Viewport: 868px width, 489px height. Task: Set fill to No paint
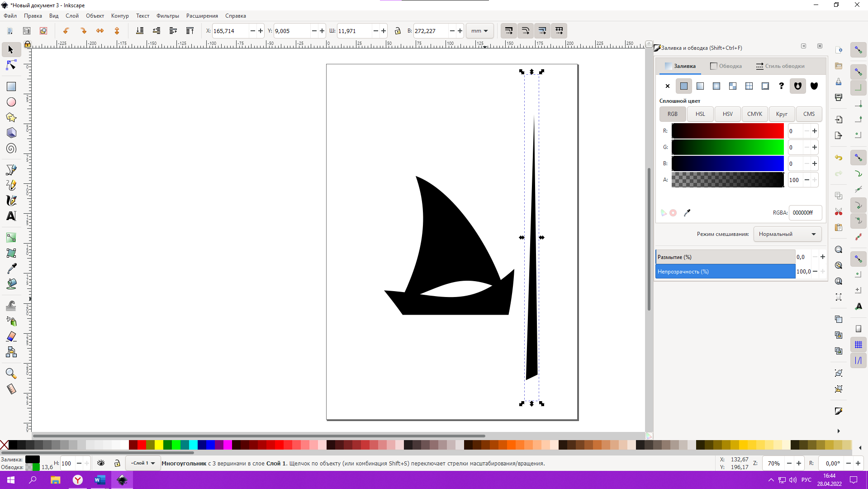[668, 86]
